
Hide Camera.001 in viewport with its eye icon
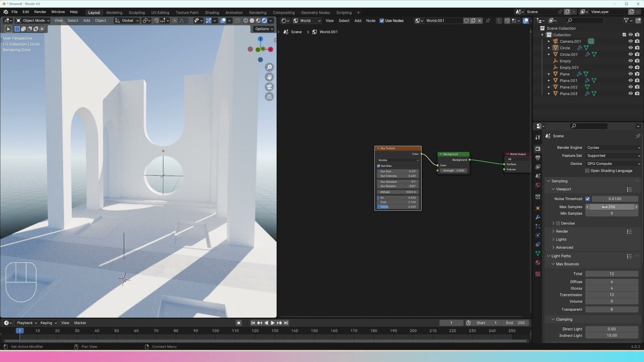pyautogui.click(x=631, y=41)
